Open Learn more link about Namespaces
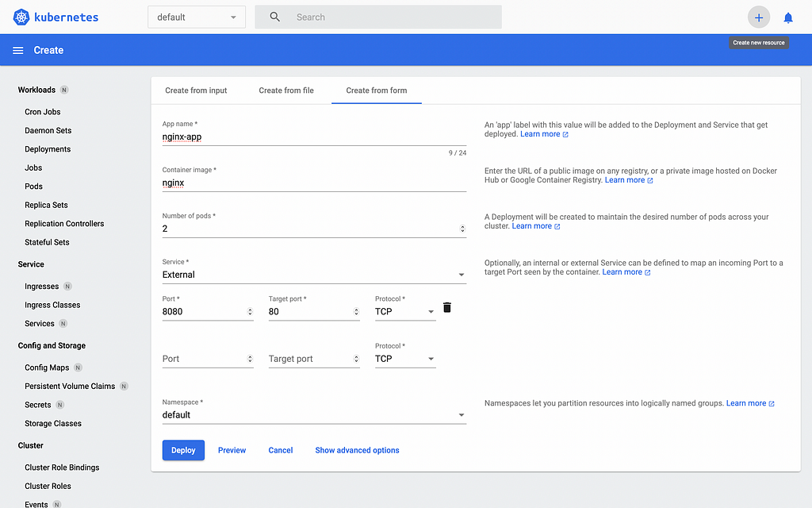812x508 pixels. [x=750, y=403]
